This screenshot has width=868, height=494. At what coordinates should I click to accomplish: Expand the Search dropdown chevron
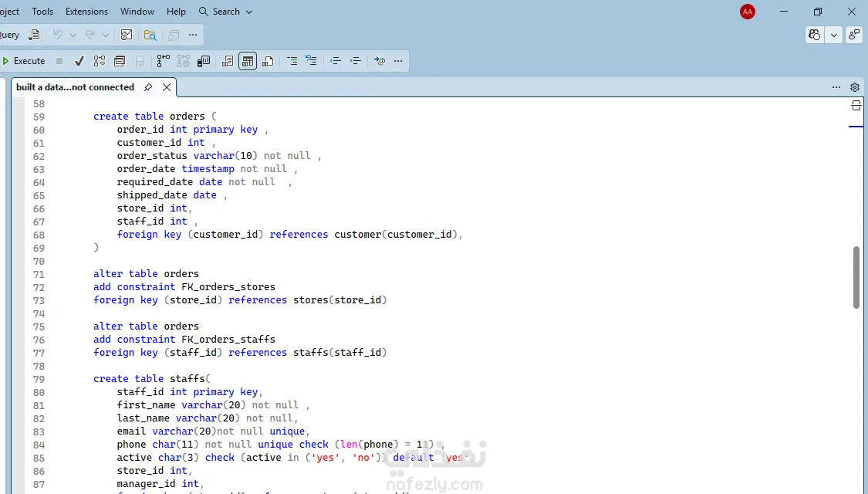(x=249, y=12)
